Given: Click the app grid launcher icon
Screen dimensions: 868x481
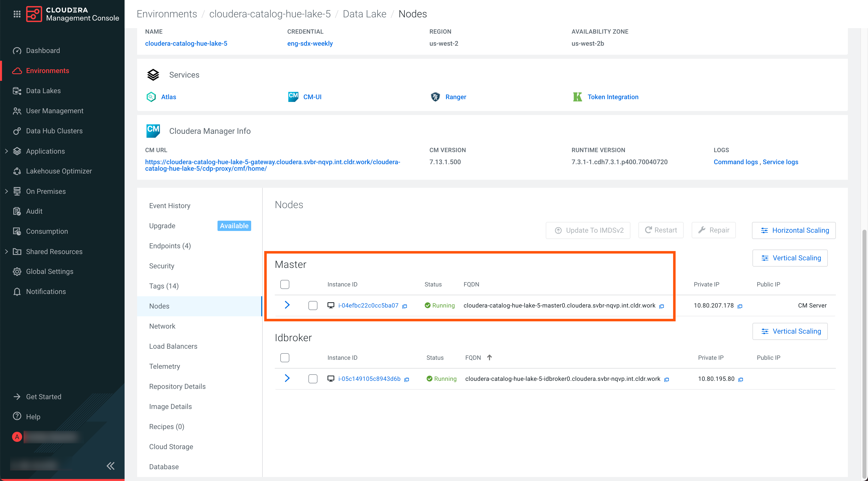Looking at the screenshot, I should tap(17, 14).
